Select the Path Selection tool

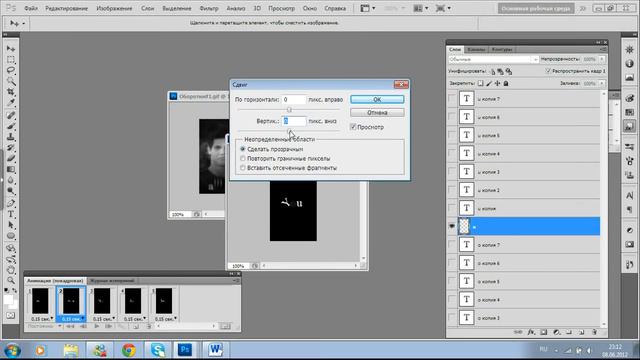coord(11,225)
